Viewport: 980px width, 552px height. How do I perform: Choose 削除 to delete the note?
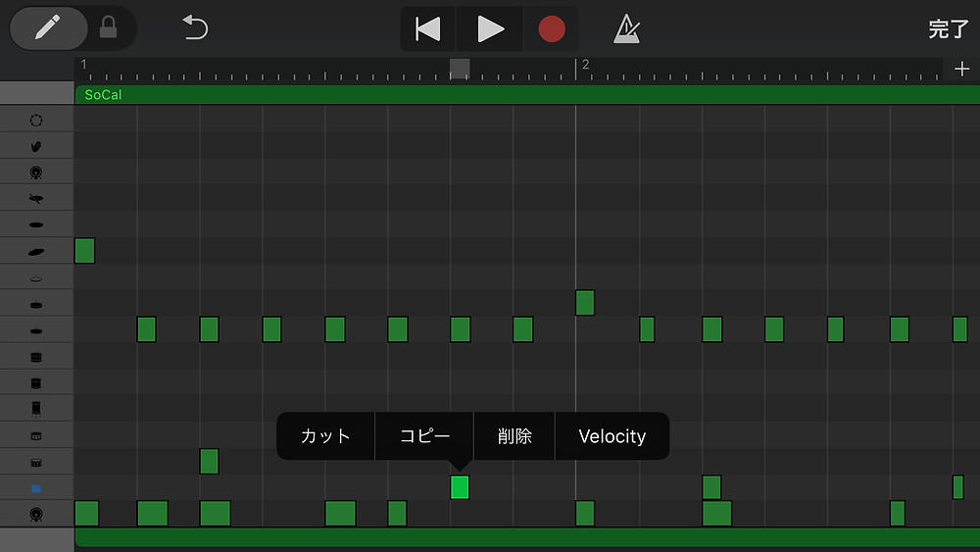pos(514,435)
